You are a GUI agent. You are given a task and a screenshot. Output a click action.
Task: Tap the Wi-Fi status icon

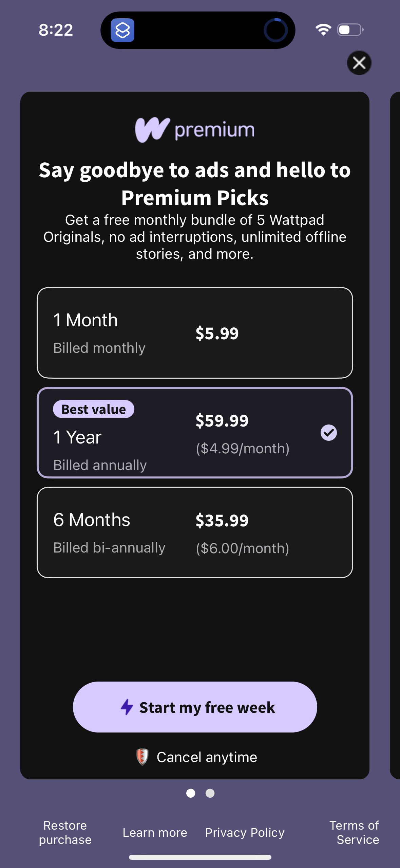(x=323, y=30)
